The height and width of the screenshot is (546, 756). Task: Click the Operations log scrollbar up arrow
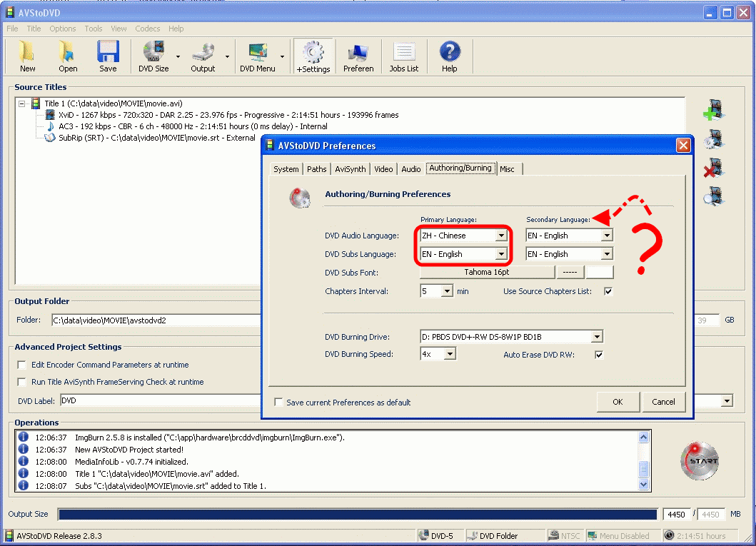coord(644,437)
